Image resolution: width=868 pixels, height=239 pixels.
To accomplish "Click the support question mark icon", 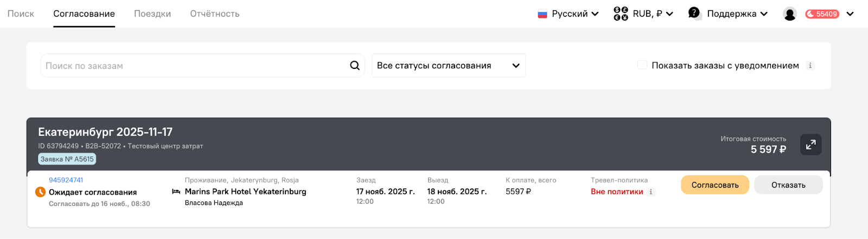I will 694,13.
